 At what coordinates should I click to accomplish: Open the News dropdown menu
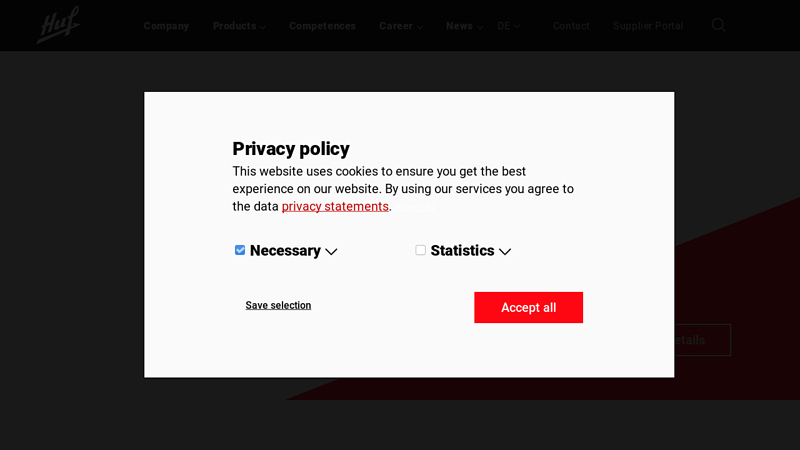coord(464,26)
